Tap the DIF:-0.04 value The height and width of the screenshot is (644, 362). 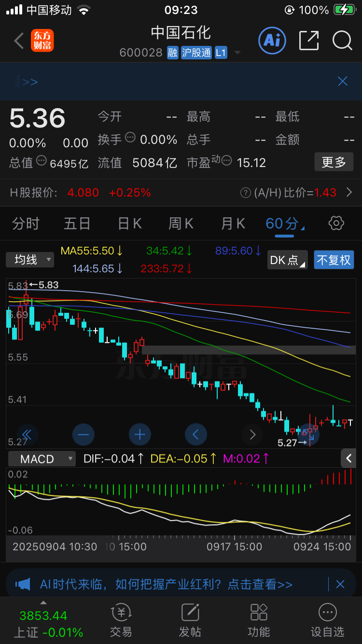coord(114,459)
